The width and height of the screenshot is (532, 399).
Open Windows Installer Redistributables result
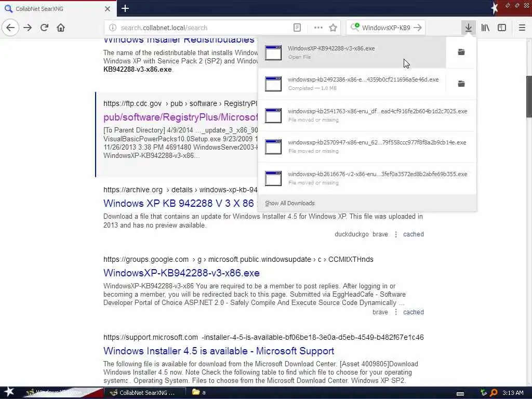(x=179, y=40)
